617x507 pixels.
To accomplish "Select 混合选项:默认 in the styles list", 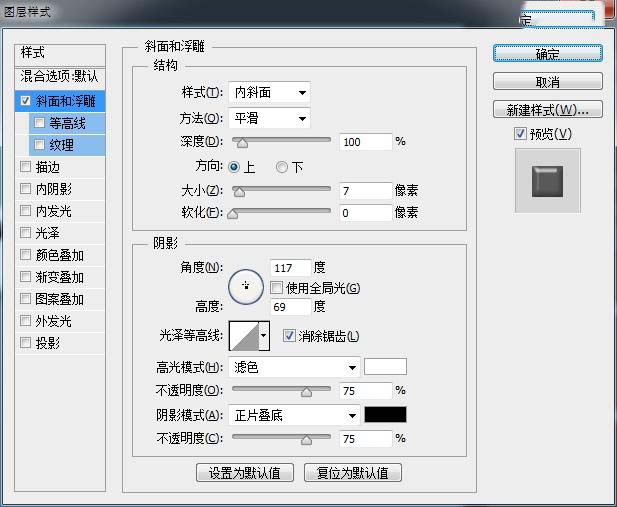I will [60, 76].
